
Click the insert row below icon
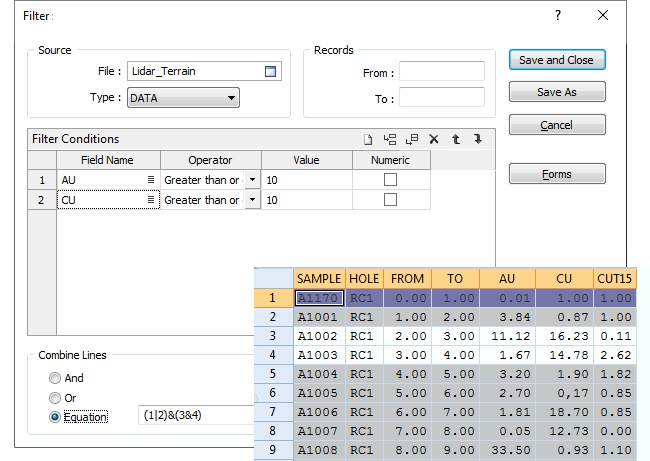pos(412,140)
